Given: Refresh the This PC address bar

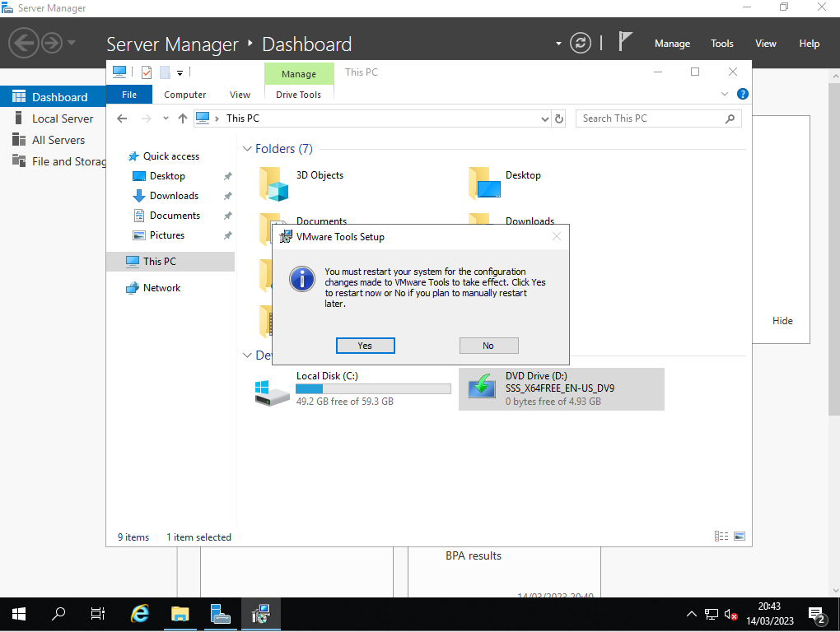Looking at the screenshot, I should click(559, 118).
